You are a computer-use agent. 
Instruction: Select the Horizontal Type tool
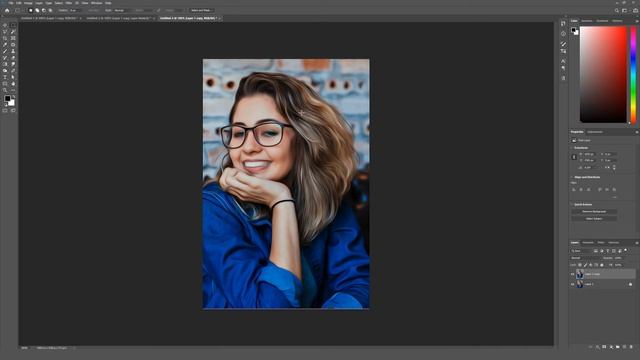[5, 78]
